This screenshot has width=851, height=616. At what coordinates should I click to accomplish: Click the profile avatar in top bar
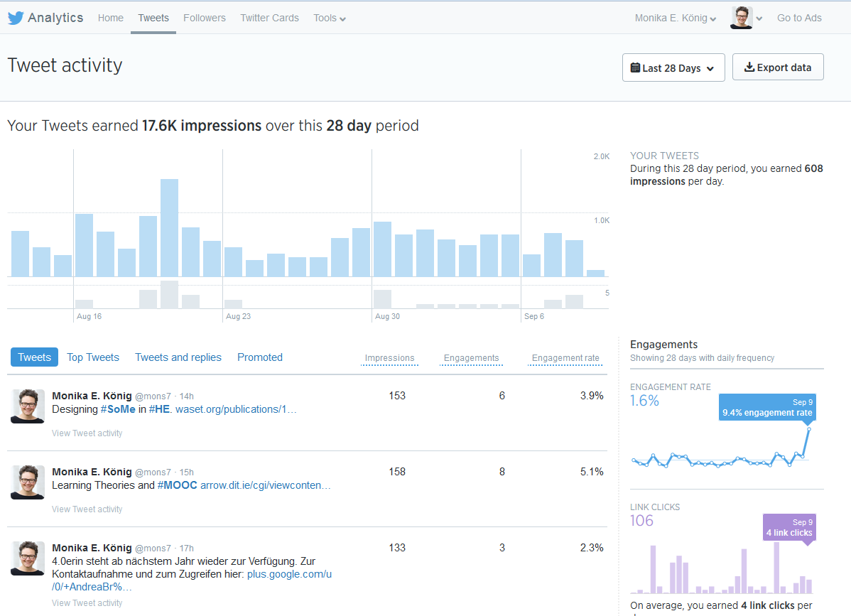(741, 18)
